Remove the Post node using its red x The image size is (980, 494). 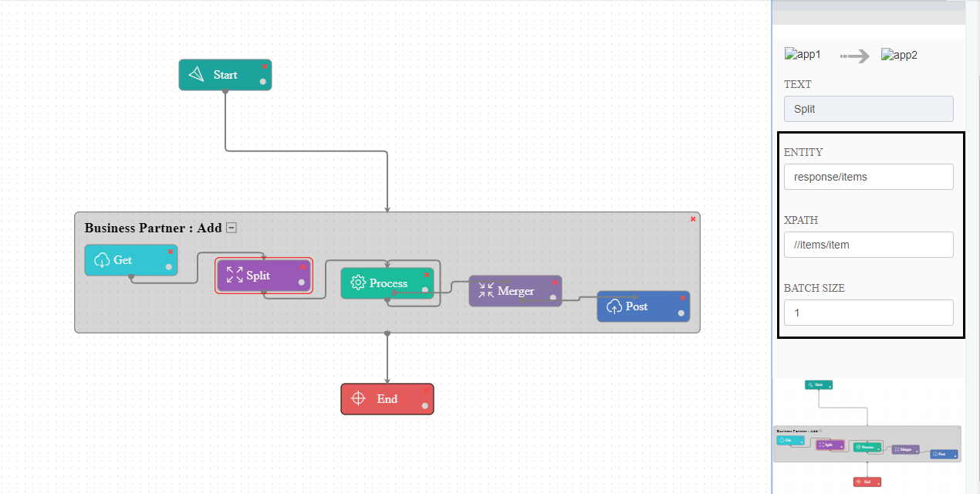(x=682, y=298)
